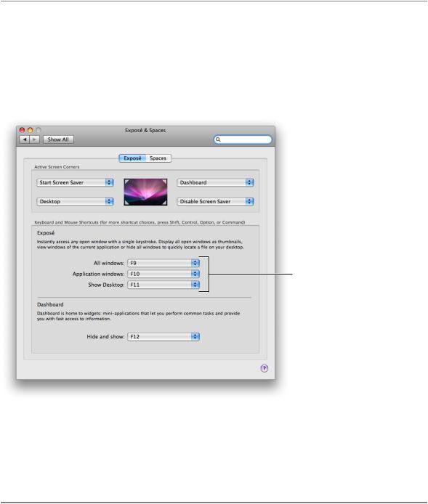
Task: Click the Active Screen Corners label
Action: point(57,167)
